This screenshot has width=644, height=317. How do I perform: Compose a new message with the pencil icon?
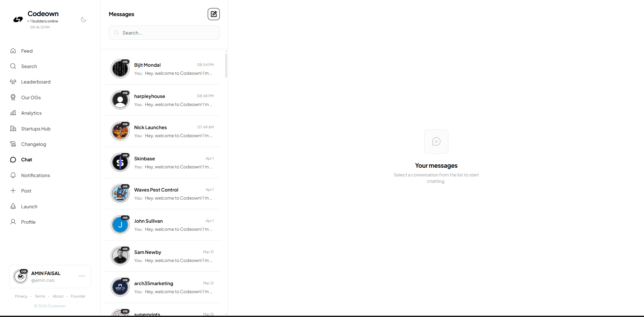214,14
